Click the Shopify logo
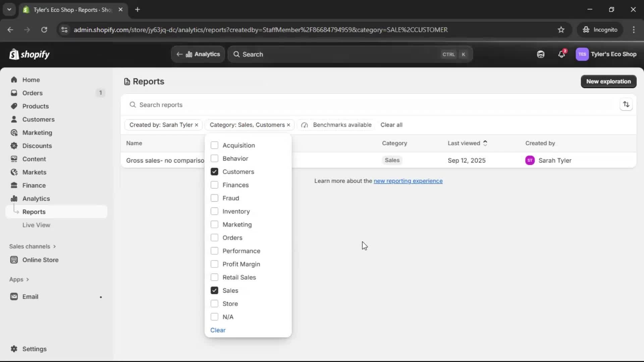 30,54
